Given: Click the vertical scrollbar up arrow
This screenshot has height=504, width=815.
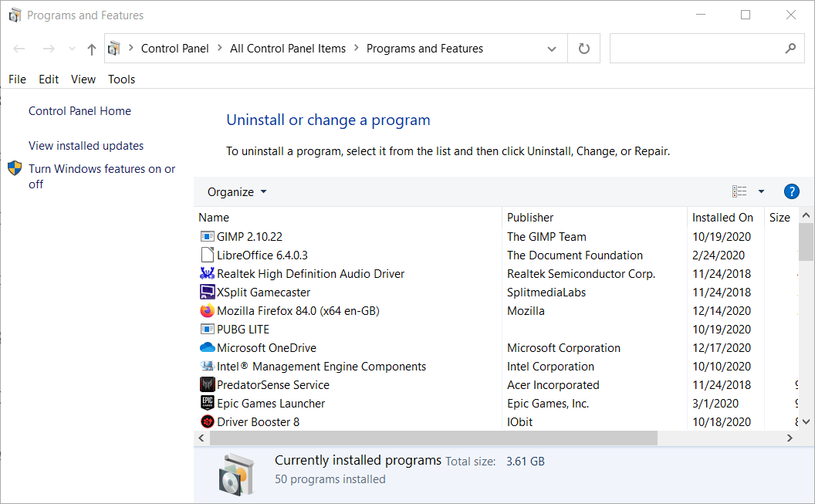Looking at the screenshot, I should coord(807,215).
